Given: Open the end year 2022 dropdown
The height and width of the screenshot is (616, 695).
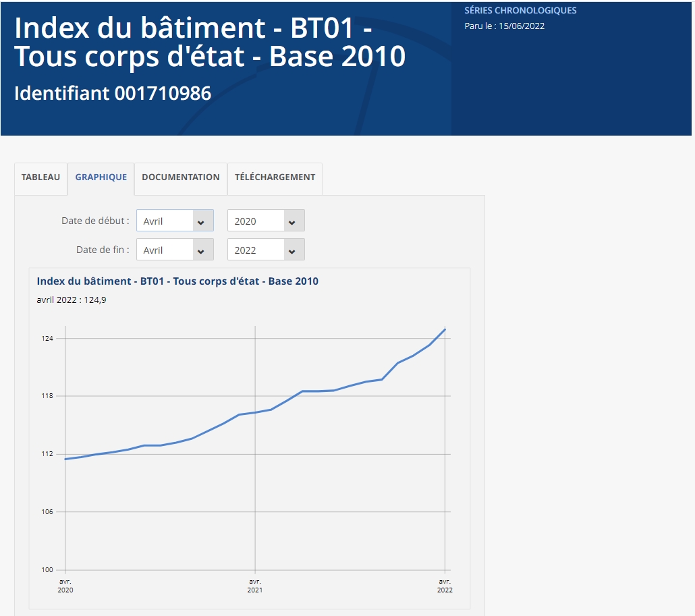Looking at the screenshot, I should coord(260,249).
